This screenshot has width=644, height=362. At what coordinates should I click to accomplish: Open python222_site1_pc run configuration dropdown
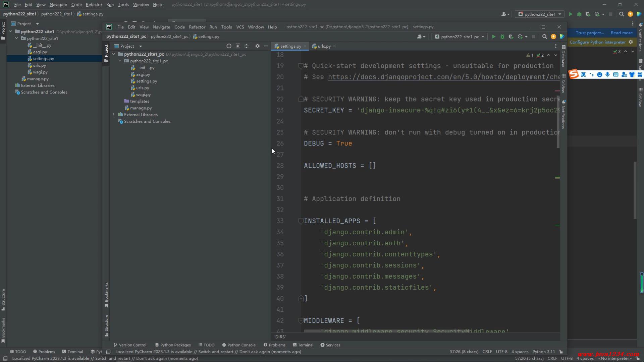(x=460, y=37)
